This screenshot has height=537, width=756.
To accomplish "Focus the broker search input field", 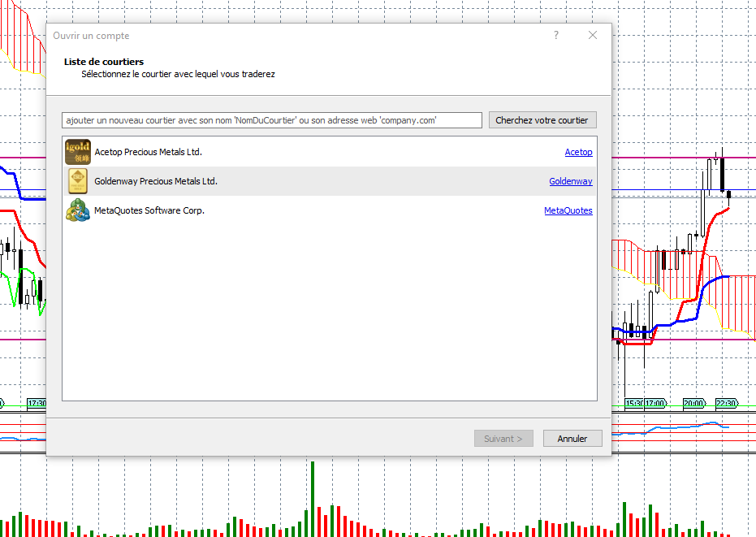I will 272,120.
